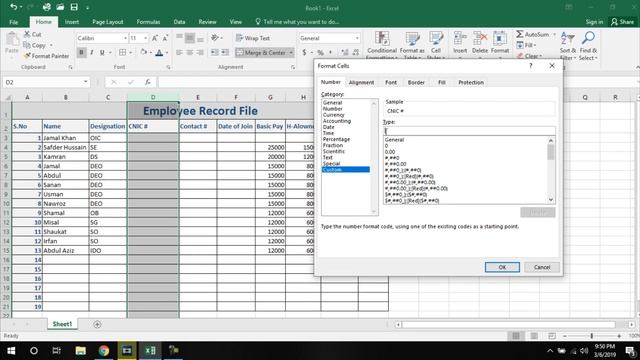
Task: Open Merge & Center dropdown arrow
Action: (x=291, y=53)
